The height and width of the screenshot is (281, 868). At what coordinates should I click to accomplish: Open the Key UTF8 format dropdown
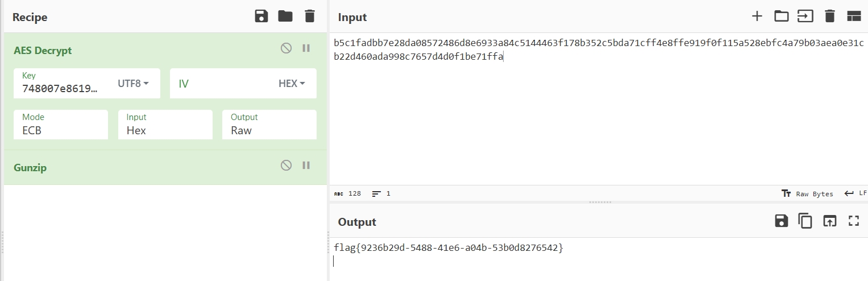point(134,84)
